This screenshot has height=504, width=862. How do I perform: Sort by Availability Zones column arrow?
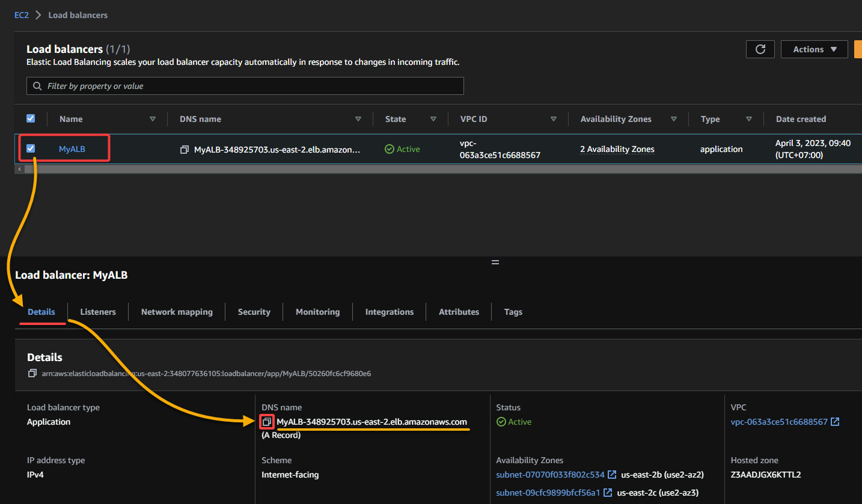click(674, 119)
